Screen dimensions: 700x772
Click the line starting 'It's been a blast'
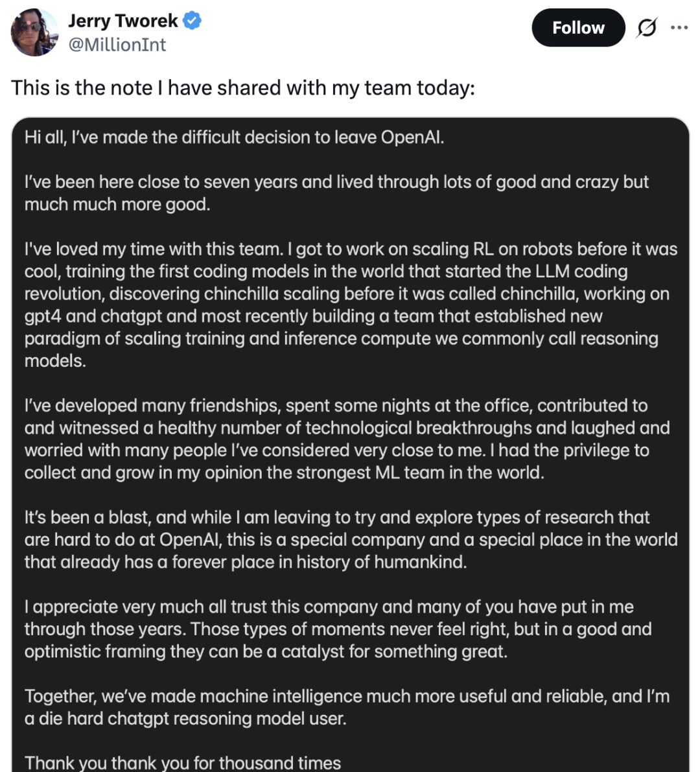click(x=336, y=517)
